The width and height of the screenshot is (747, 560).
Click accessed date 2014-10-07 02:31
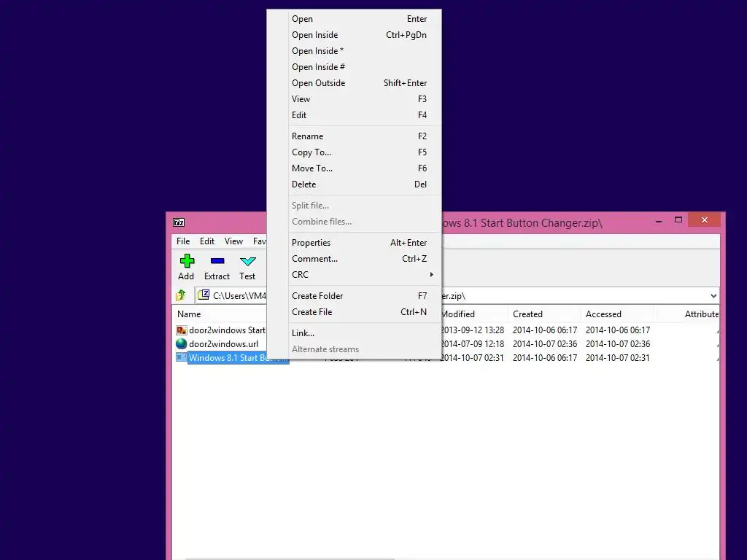click(x=618, y=357)
